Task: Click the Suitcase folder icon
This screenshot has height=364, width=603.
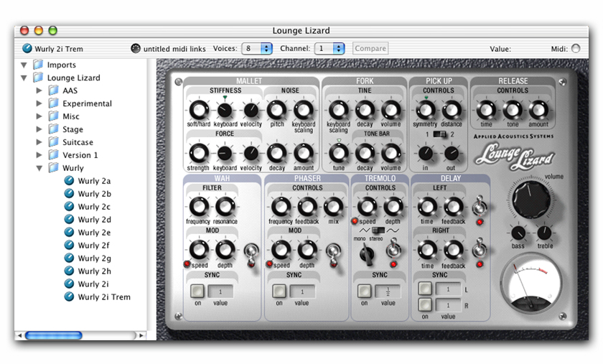Action: 53,142
